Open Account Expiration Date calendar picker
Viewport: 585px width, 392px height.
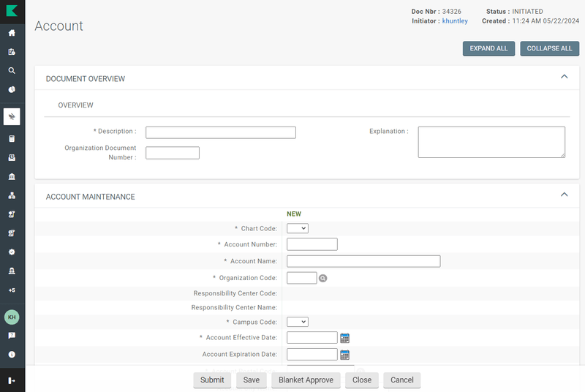click(344, 355)
